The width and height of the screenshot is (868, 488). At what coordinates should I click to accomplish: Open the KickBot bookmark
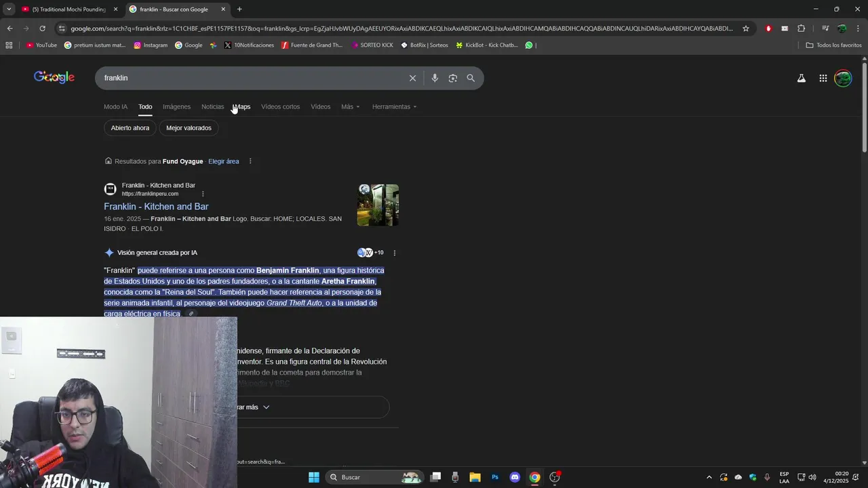pos(487,45)
